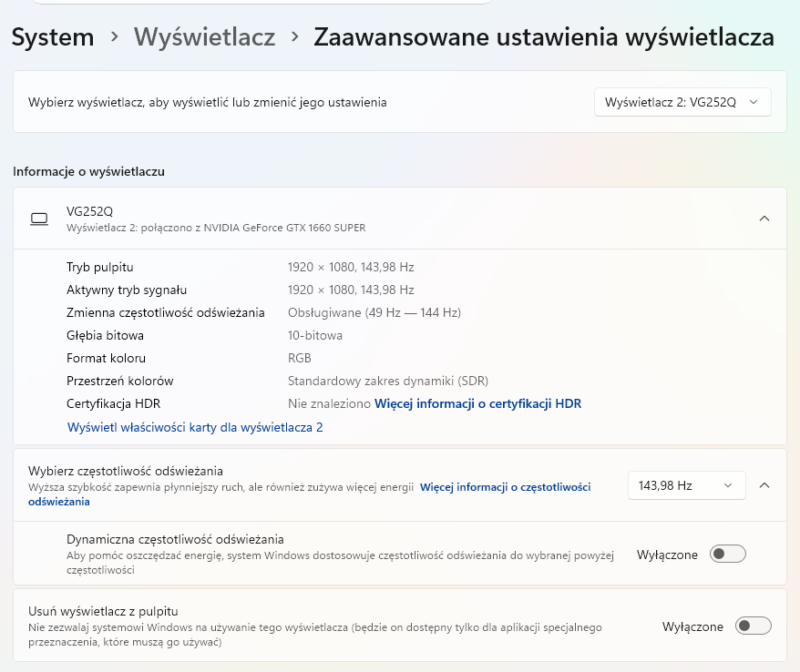Collapse the refresh rate section chevron
Screen dimensions: 800x672
(764, 485)
